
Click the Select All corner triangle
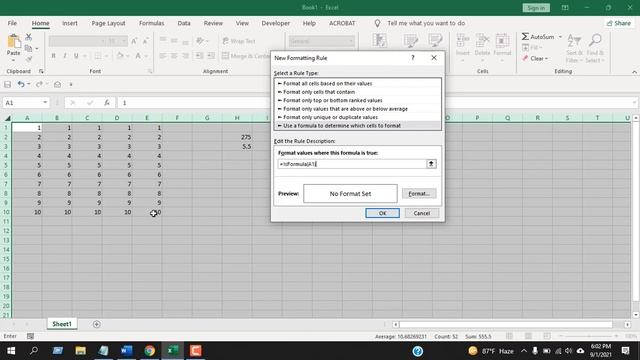(7, 118)
